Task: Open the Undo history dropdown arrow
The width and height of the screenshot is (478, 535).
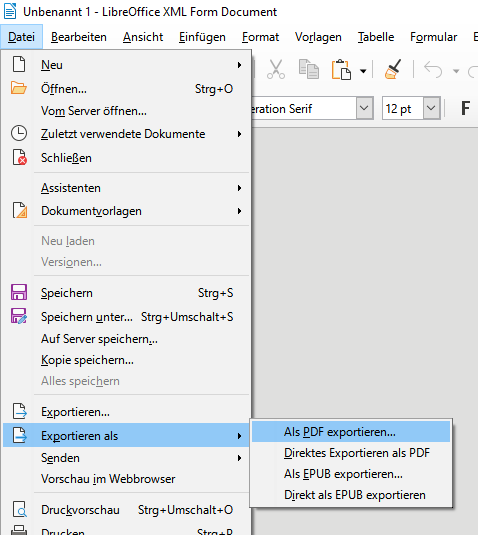Action: click(456, 71)
